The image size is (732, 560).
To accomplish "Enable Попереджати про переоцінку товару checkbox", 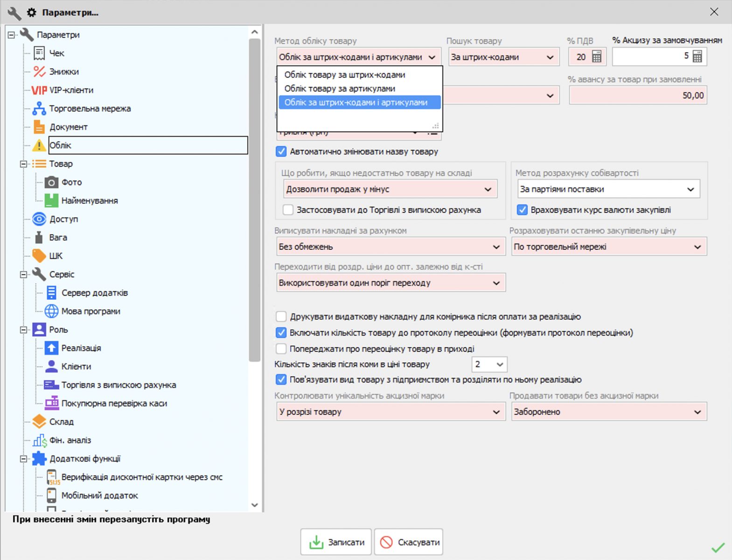I will coord(281,349).
